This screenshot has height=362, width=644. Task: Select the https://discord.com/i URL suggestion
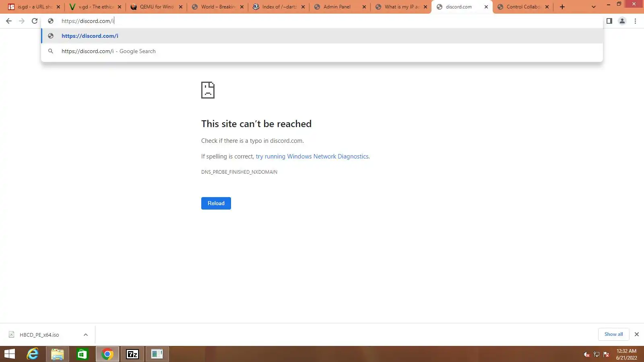[322, 36]
